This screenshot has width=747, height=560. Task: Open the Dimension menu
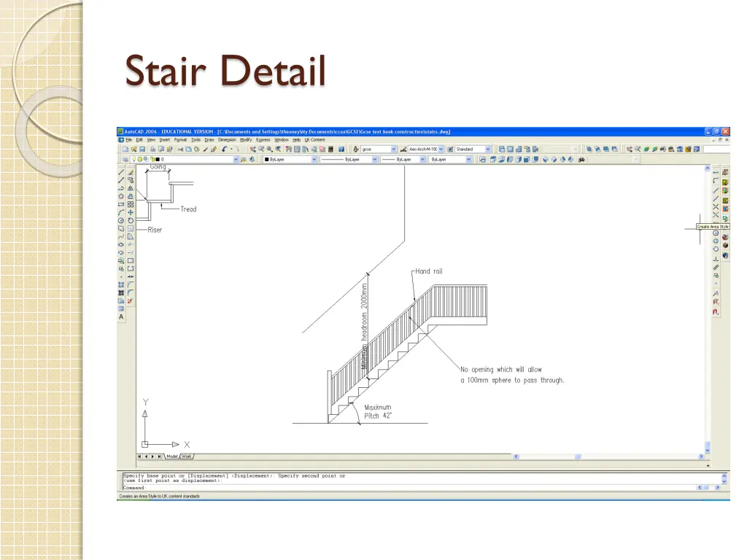[228, 140]
